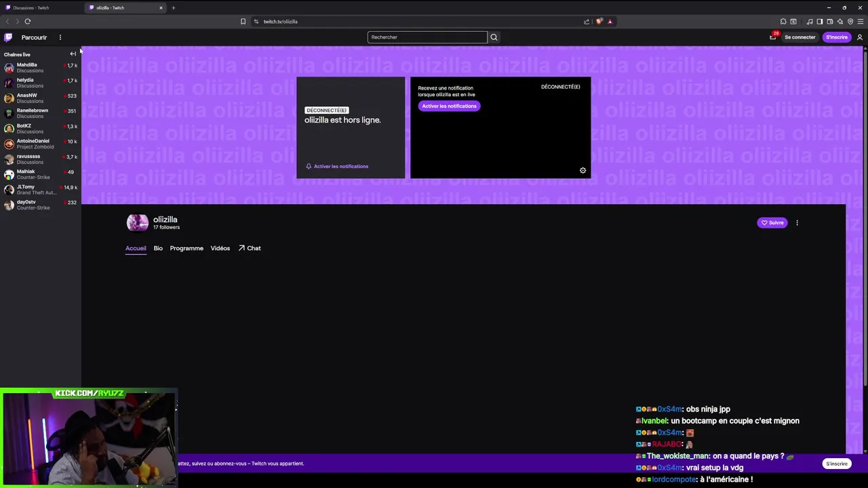Viewport: 868px width, 488px height.
Task: Open the notifications inbox with red badge
Action: [x=773, y=37]
